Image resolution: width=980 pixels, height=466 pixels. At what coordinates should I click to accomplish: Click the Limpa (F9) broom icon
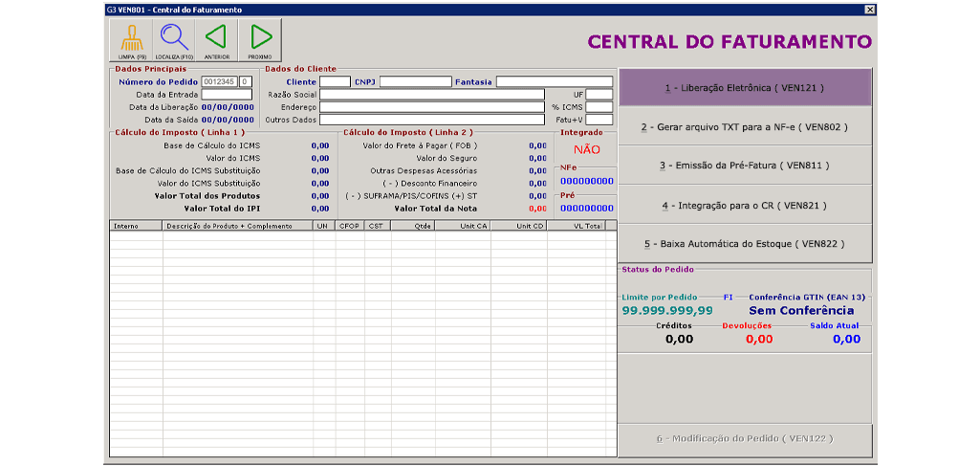point(131,41)
